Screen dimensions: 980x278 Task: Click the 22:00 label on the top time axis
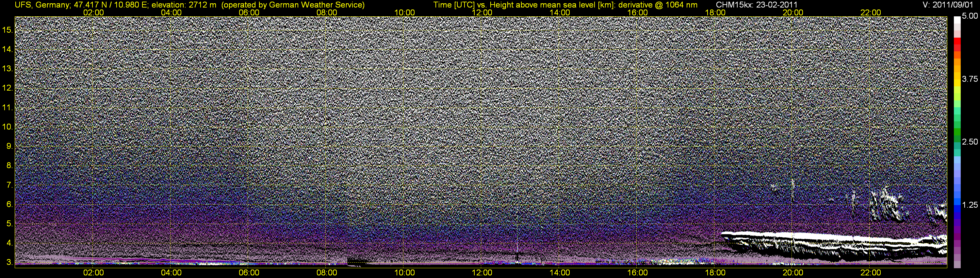pyautogui.click(x=871, y=12)
